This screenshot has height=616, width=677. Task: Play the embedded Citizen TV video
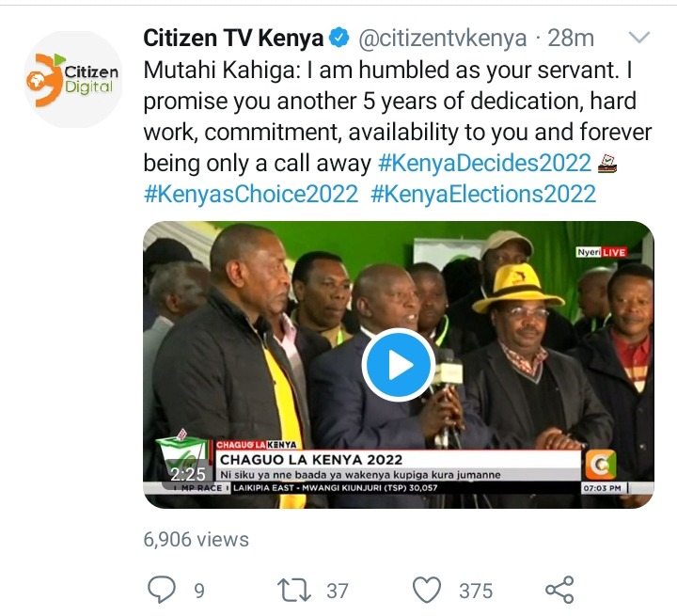point(398,365)
